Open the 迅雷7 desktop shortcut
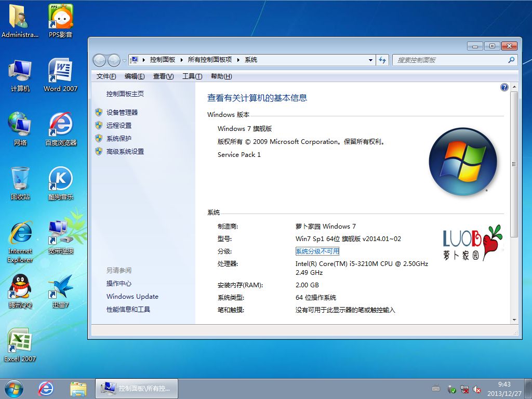 coord(61,291)
